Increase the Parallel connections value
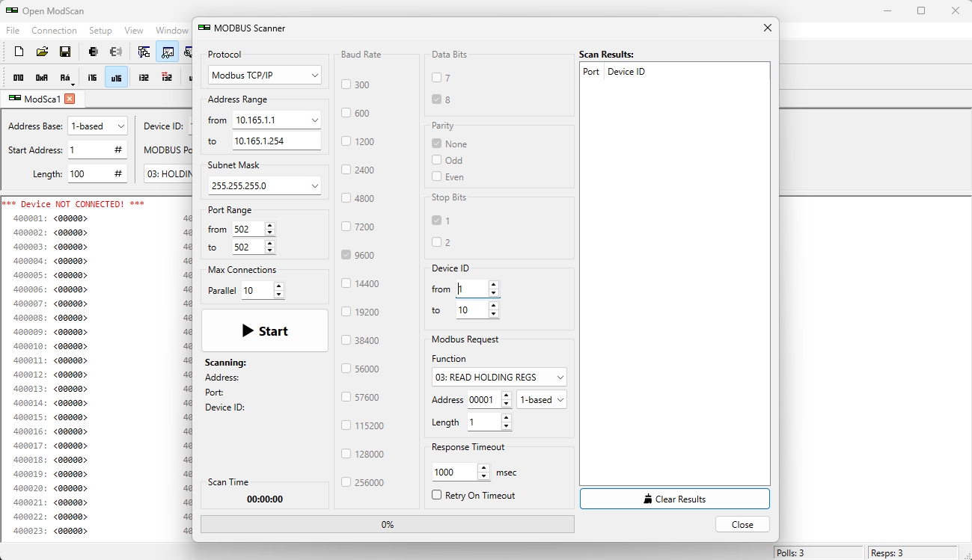972x560 pixels. tap(279, 286)
